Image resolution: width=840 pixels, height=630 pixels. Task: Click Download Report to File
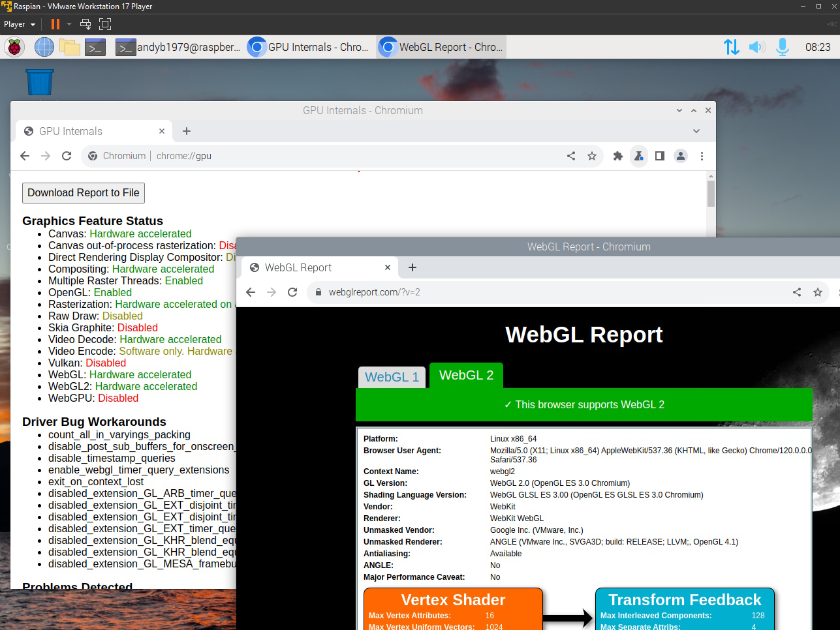(83, 192)
